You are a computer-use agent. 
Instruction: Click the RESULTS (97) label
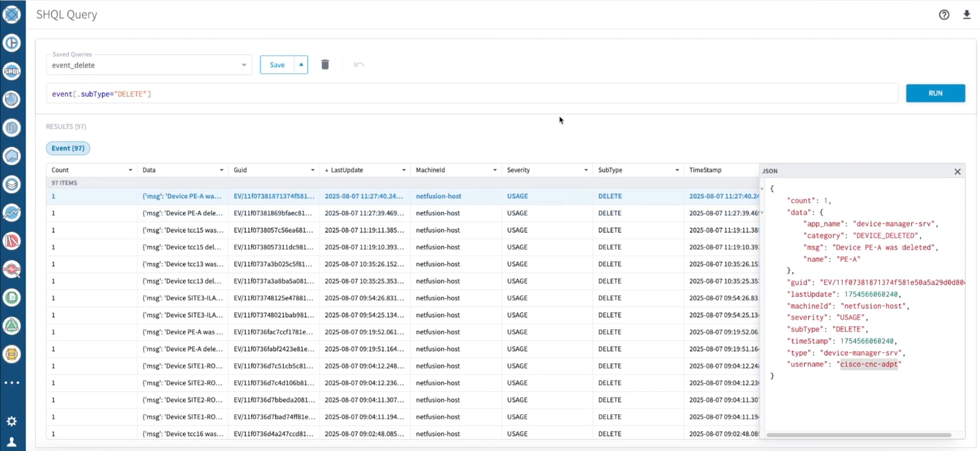66,127
